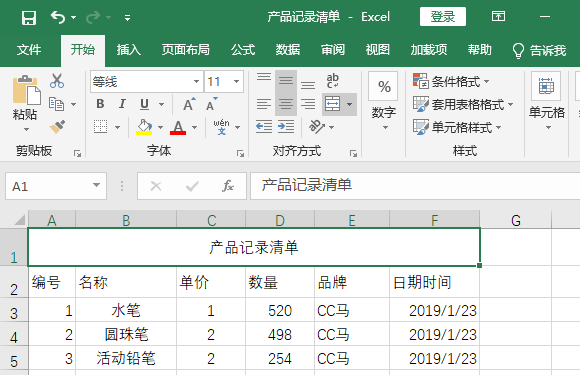Open 单元格样式 gallery
The width and height of the screenshot is (580, 375).
pyautogui.click(x=457, y=127)
